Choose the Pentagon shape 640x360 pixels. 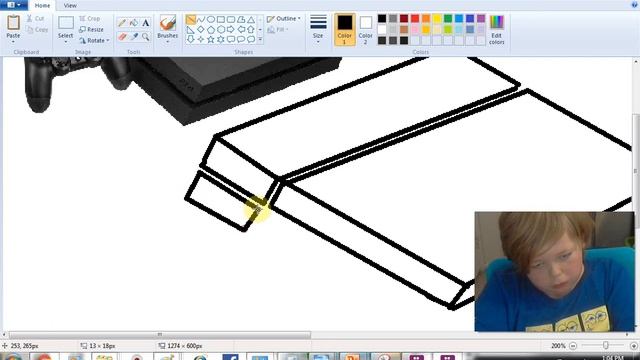211,30
